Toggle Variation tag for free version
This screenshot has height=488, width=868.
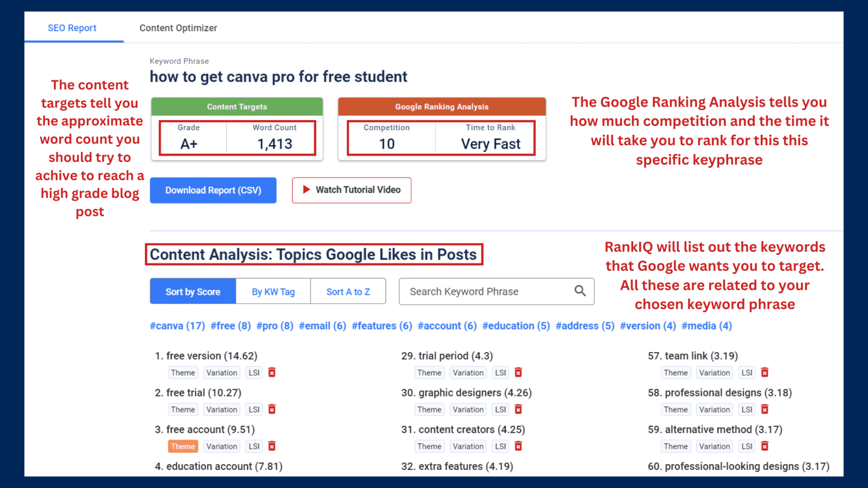(x=222, y=373)
